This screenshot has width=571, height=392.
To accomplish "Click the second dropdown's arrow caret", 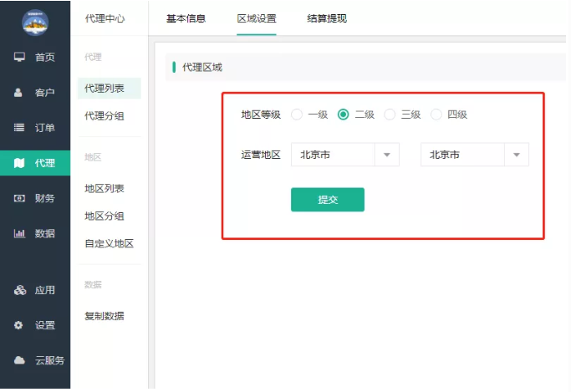I will point(517,155).
